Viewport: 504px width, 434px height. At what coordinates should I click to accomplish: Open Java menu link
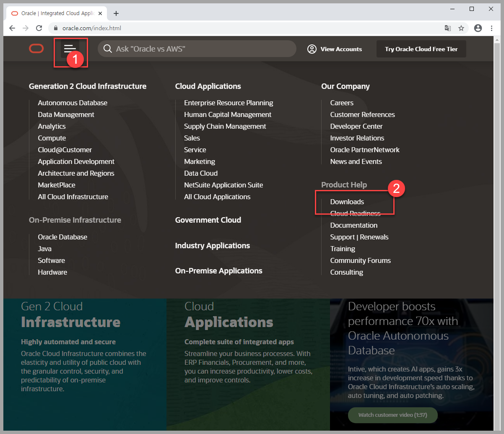[x=44, y=249]
